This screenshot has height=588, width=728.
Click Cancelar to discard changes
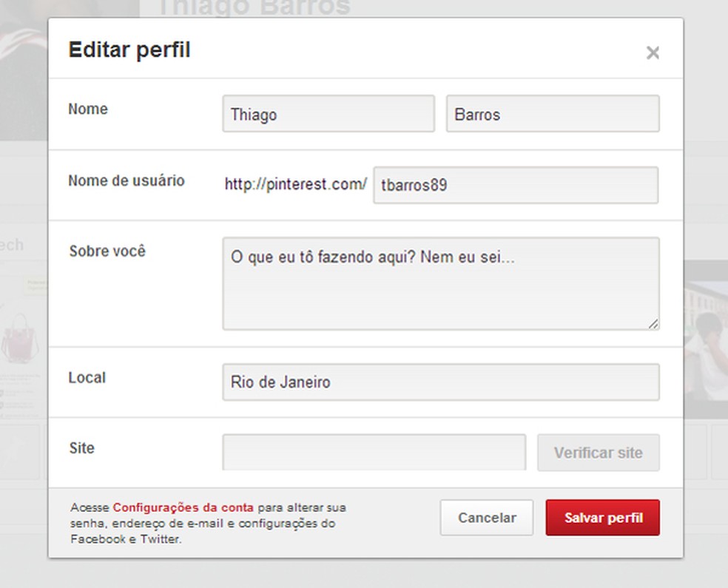click(x=486, y=518)
